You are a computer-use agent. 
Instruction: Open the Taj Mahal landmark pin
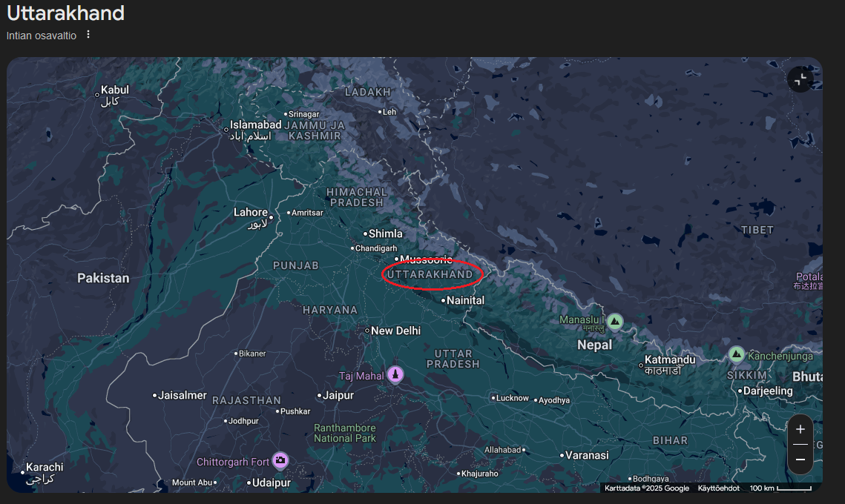tap(395, 374)
